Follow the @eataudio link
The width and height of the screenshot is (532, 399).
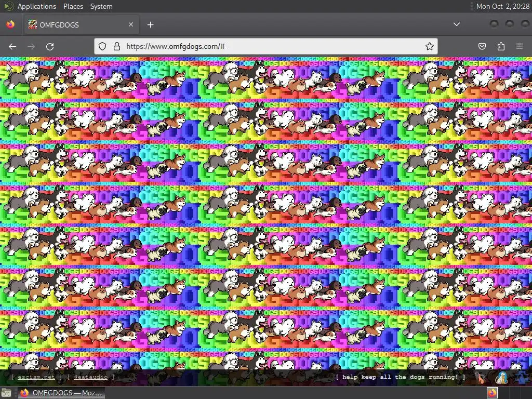point(90,377)
